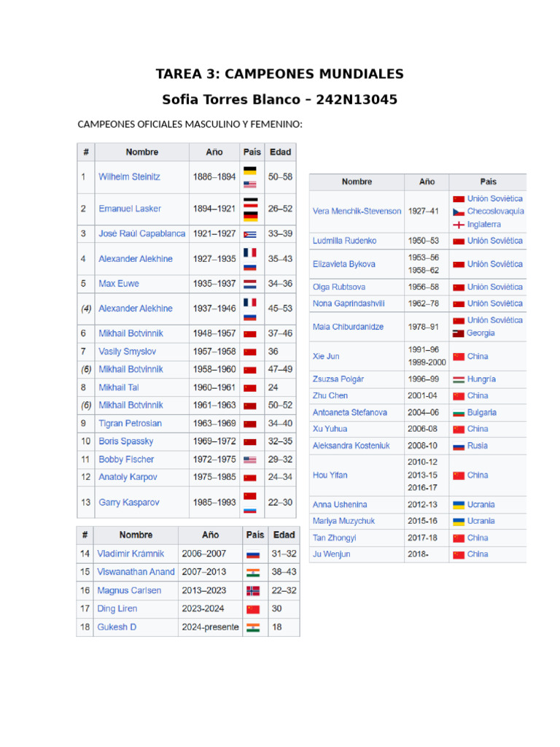This screenshot has height=747, width=560.
Task: Click the Hungría country link
Action: [x=481, y=379]
